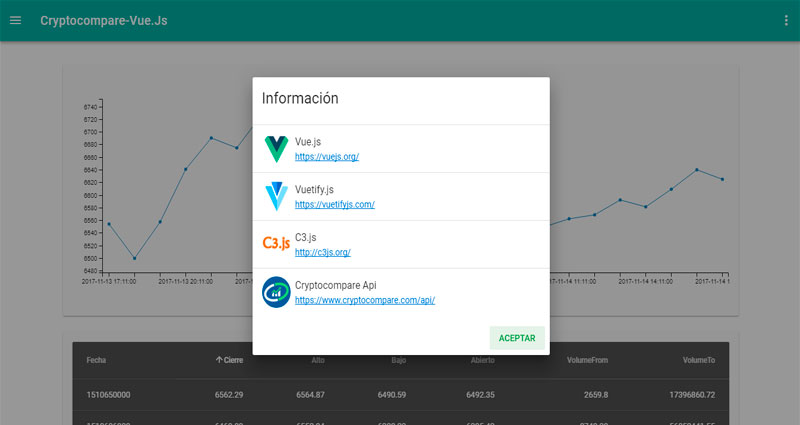Sort table by VolumeFrom column header

click(587, 360)
